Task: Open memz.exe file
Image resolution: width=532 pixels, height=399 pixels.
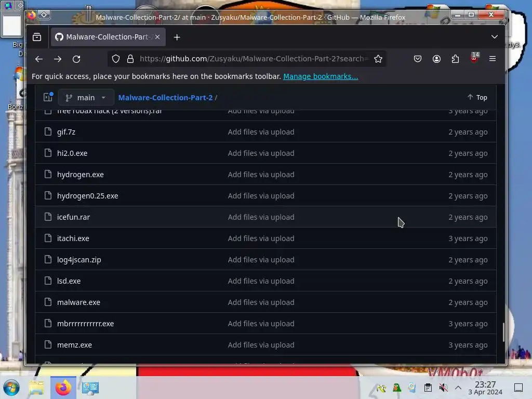Action: (x=74, y=345)
